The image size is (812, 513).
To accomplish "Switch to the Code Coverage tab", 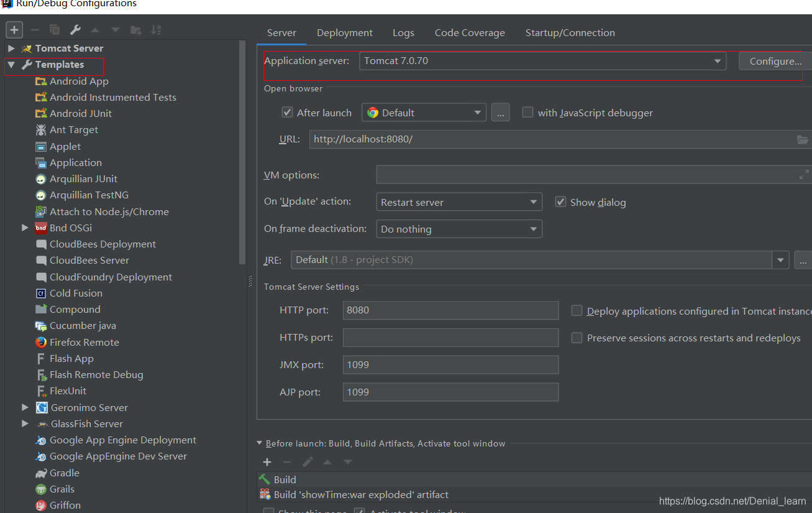I will pos(470,33).
